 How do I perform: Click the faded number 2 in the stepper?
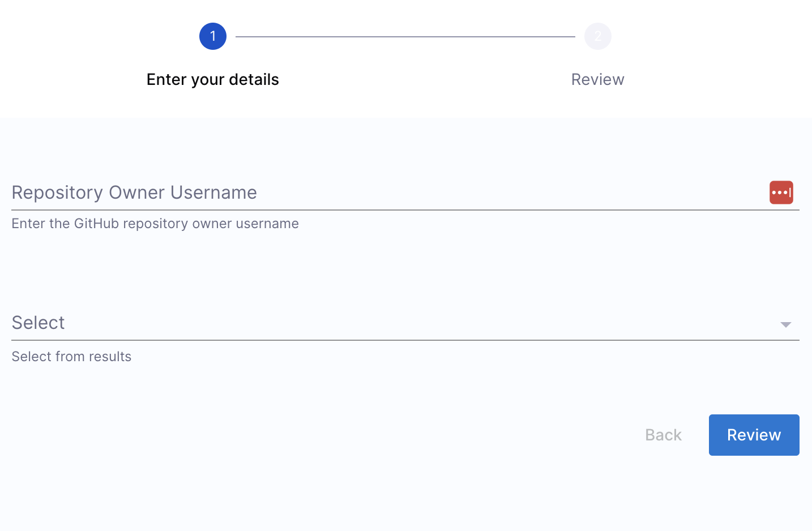[598, 36]
